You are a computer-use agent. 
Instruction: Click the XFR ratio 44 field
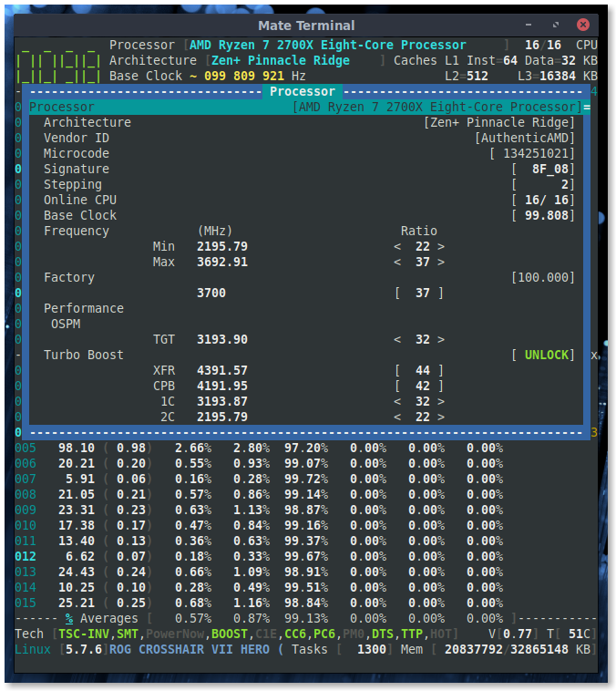click(x=419, y=371)
